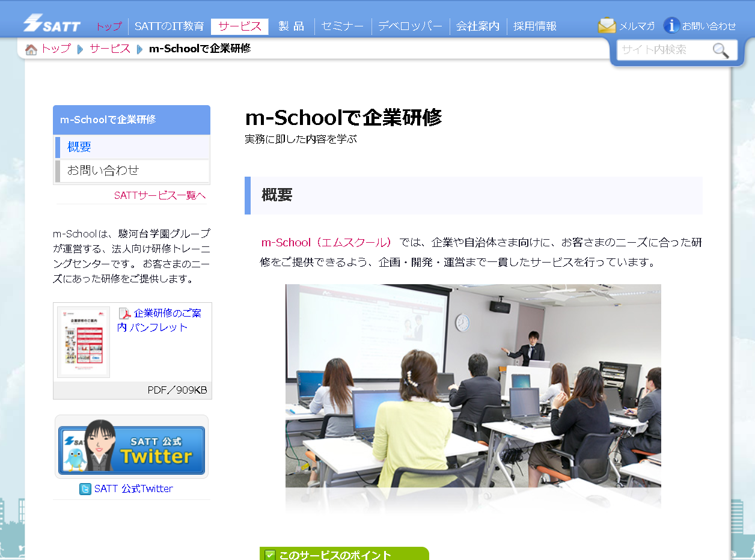
Task: Click in the サイト内検索 search field
Action: (664, 50)
